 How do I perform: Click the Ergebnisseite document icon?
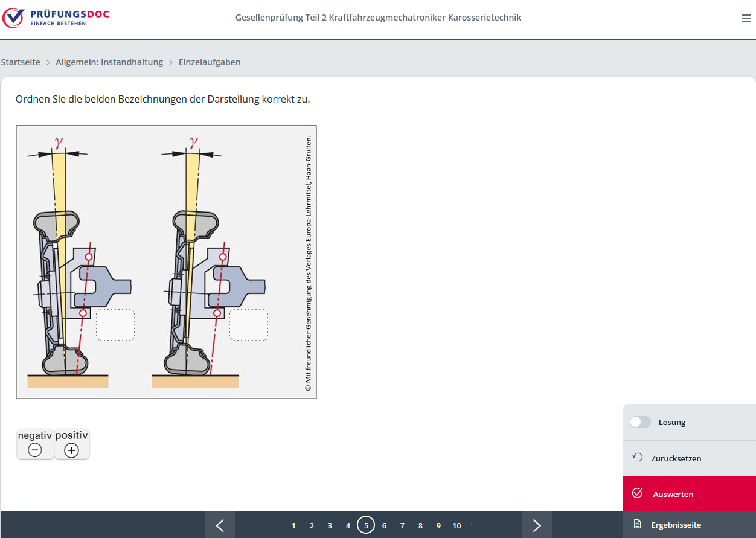637,524
